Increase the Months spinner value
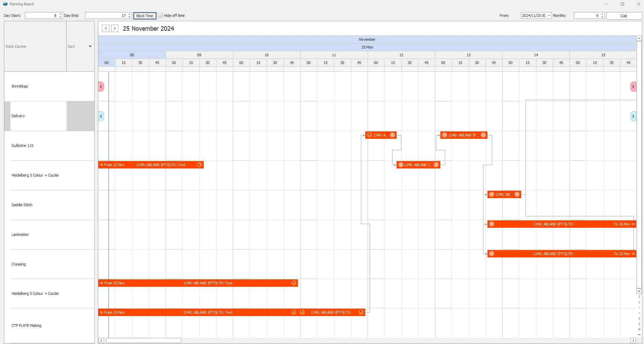The image size is (644, 344). [x=602, y=14]
